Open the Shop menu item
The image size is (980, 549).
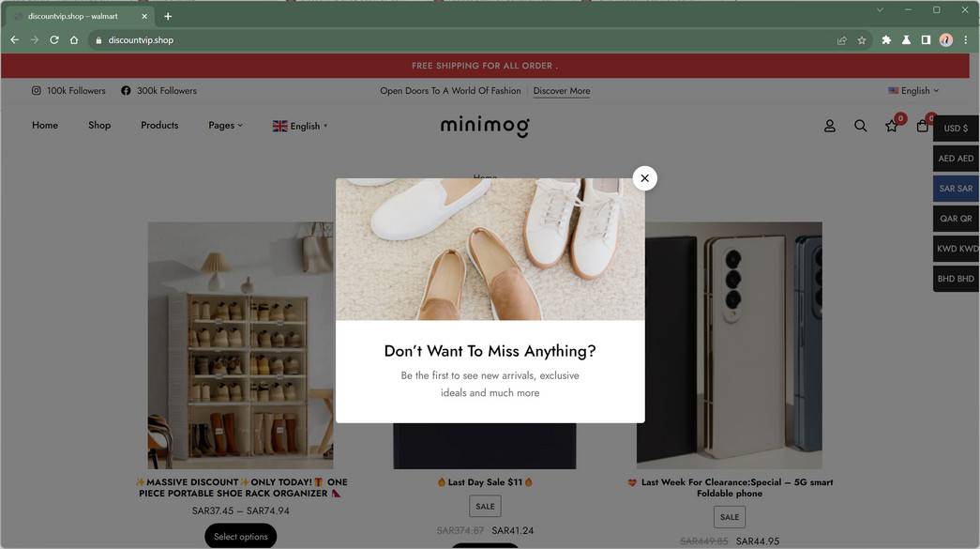[x=99, y=125]
